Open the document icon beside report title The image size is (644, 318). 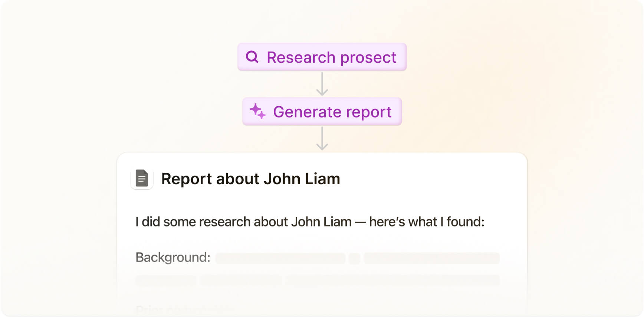[x=142, y=179]
